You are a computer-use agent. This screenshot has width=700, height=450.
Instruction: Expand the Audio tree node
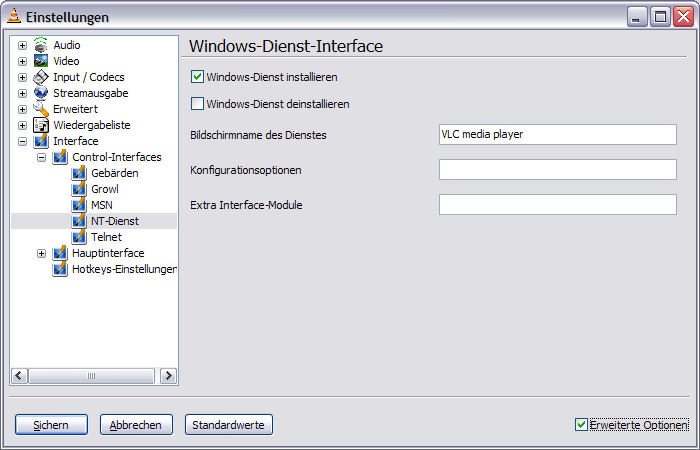22,45
